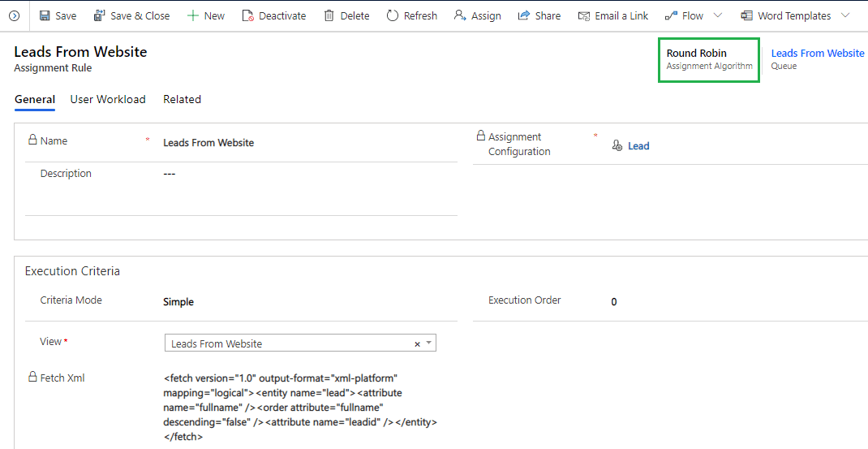Switch to the General tab
868x449 pixels.
click(35, 100)
